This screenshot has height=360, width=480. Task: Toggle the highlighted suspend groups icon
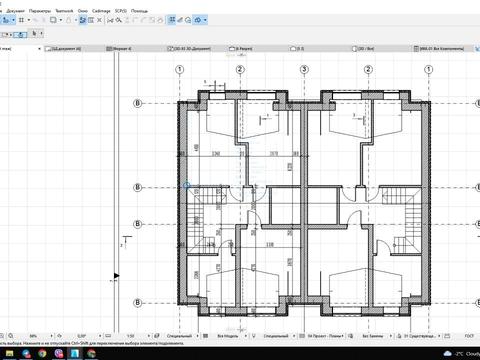click(x=83, y=20)
